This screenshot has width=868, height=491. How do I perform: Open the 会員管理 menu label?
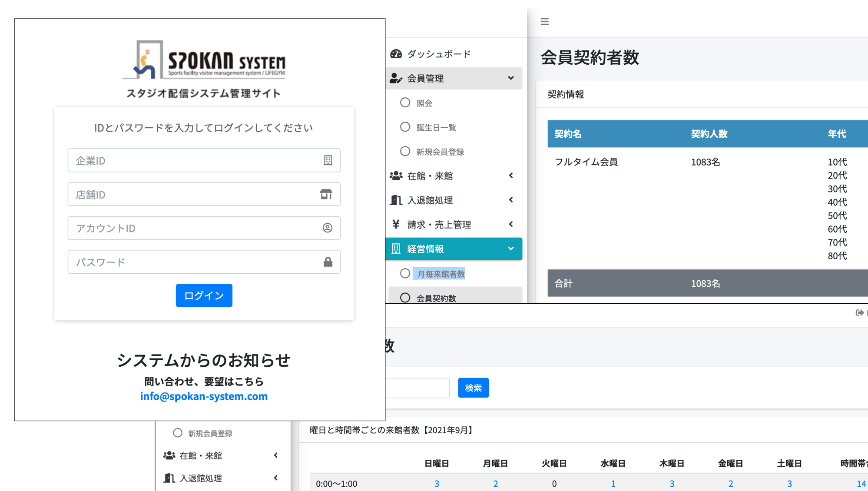pos(425,78)
